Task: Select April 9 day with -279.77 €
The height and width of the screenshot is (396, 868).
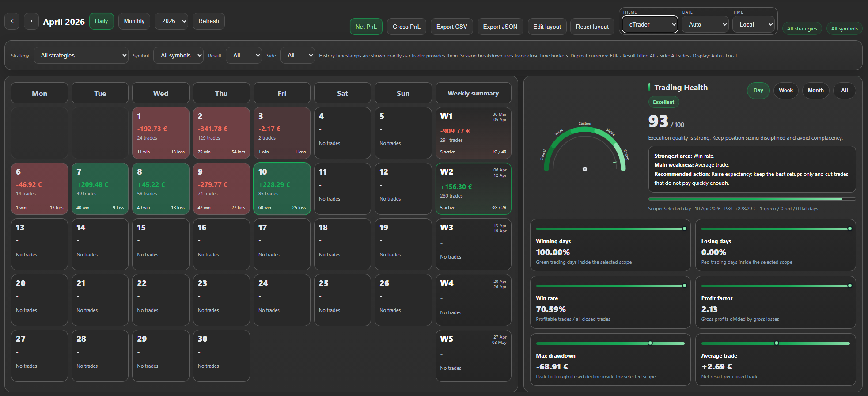Action: click(x=221, y=189)
